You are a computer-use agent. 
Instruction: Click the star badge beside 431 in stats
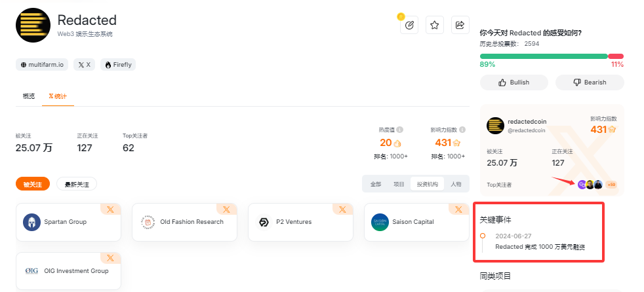pos(456,143)
